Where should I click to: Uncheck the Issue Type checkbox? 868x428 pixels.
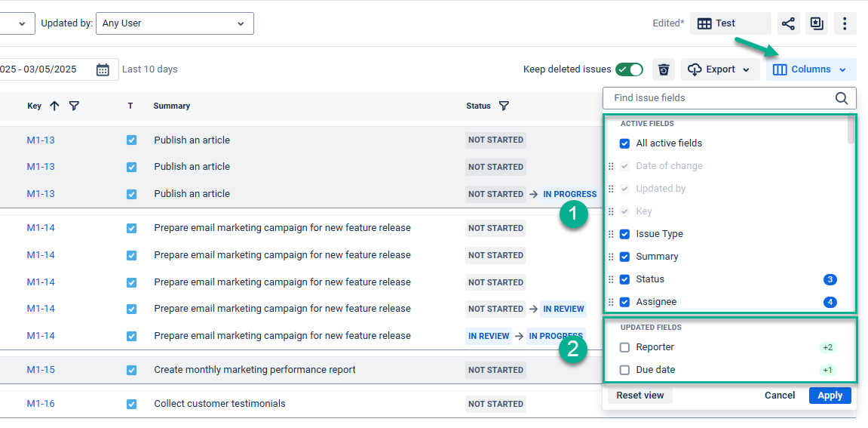click(x=624, y=235)
